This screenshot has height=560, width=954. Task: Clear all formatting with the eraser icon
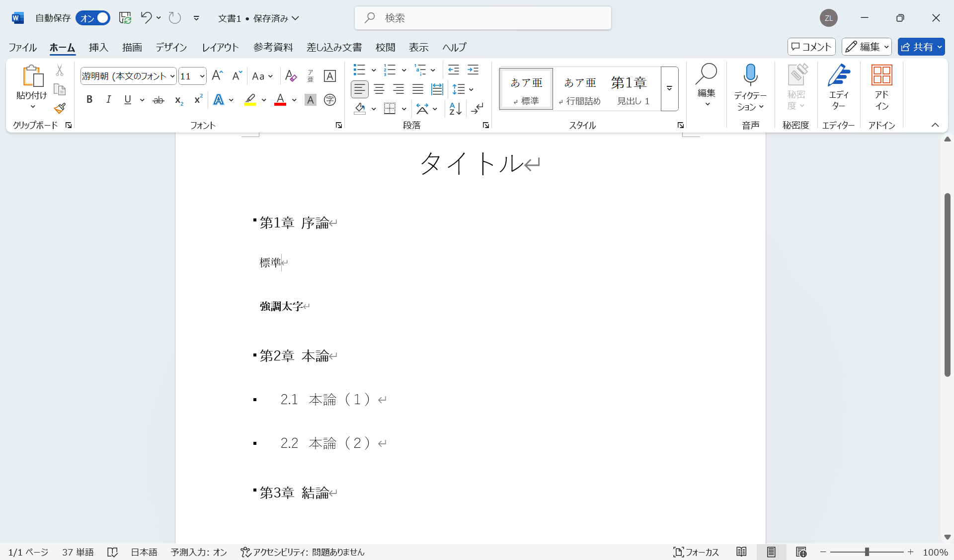click(291, 75)
